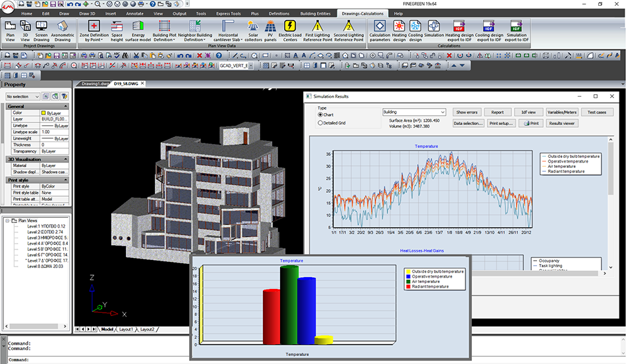Run Heating design calculation
Screen dimensions: 626x364
(x=399, y=31)
